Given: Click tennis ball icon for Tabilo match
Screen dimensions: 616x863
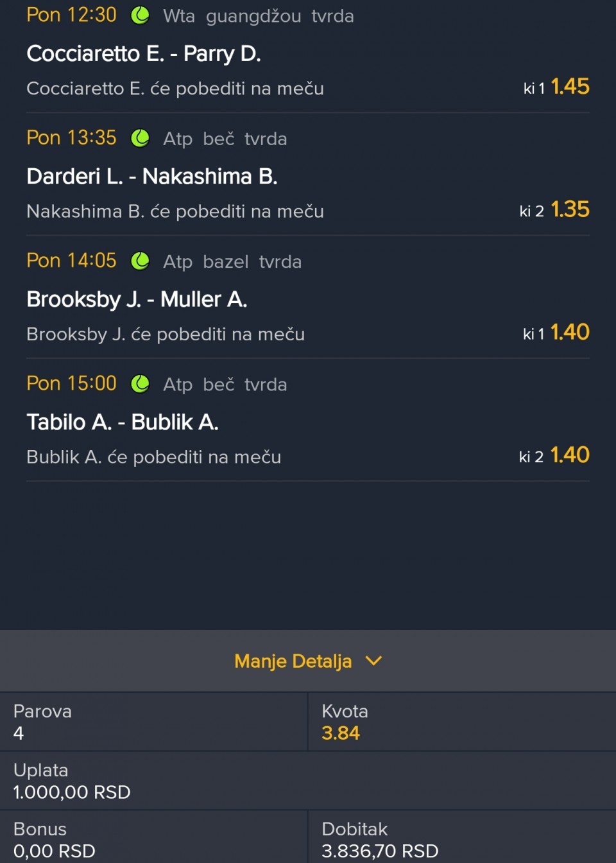Looking at the screenshot, I should (x=140, y=384).
